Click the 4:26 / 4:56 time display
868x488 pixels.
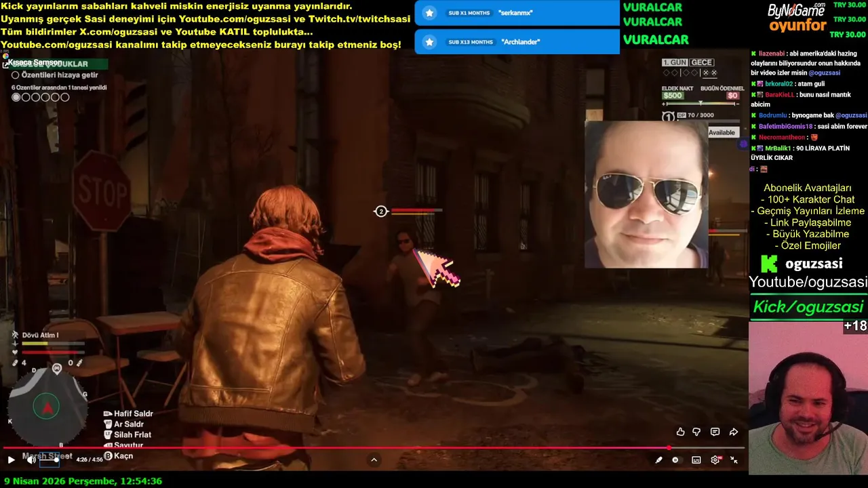89,460
